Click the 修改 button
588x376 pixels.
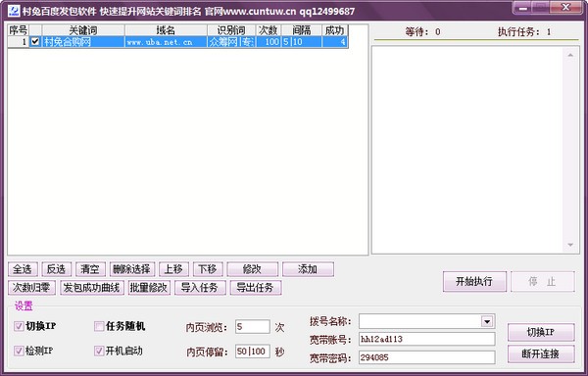(x=253, y=269)
